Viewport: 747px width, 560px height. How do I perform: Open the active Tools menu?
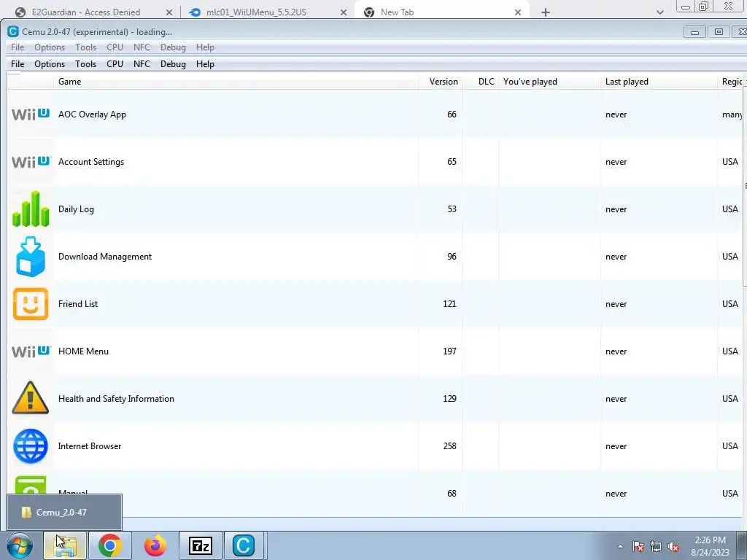(x=86, y=64)
